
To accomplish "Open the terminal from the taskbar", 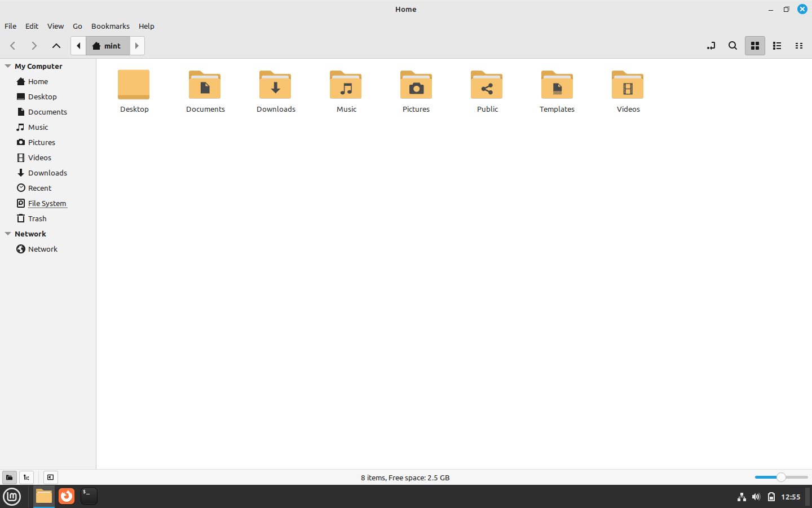I will (x=89, y=497).
